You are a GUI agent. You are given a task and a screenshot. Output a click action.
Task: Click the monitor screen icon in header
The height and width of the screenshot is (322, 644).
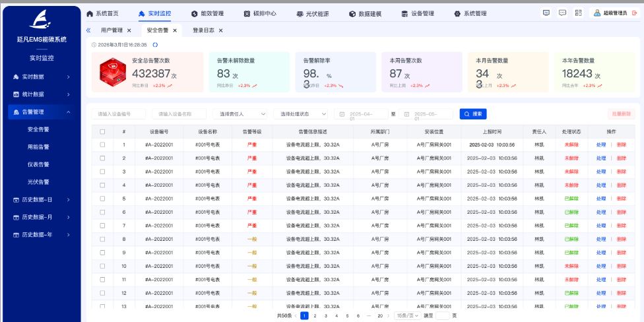[546, 13]
